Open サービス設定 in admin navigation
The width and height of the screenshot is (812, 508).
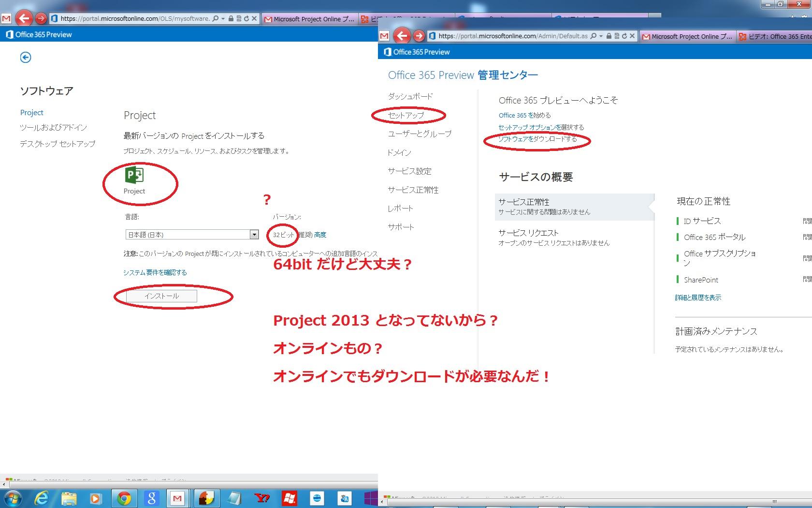click(x=409, y=171)
